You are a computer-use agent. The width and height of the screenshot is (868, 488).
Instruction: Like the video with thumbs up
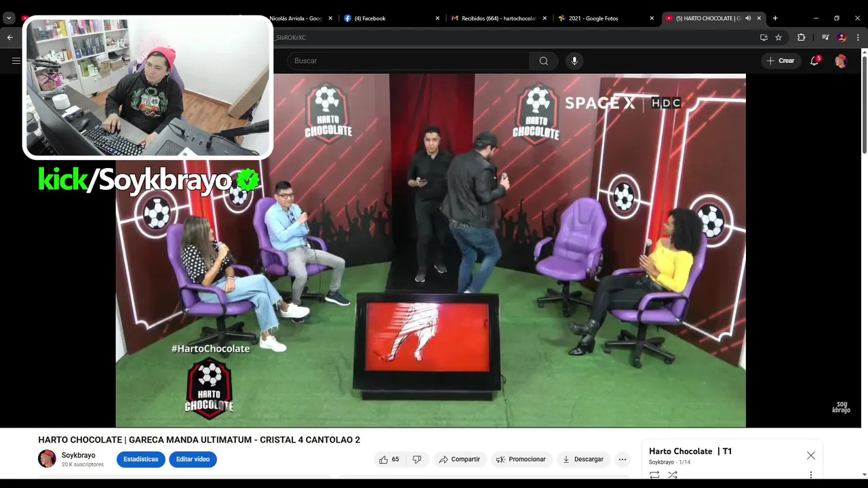[x=389, y=460]
